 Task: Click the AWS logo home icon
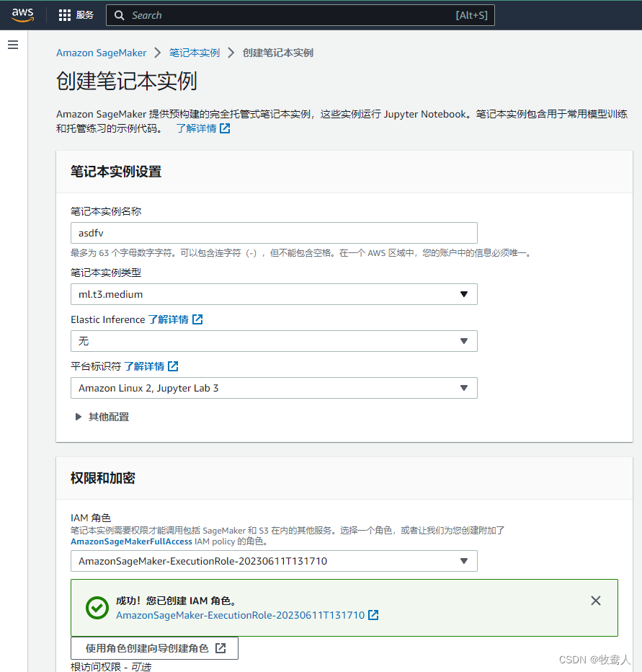(x=23, y=15)
